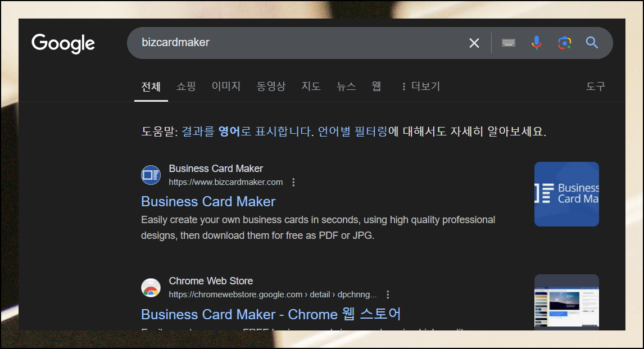644x349 pixels.
Task: Click the Google logo
Action: (64, 43)
